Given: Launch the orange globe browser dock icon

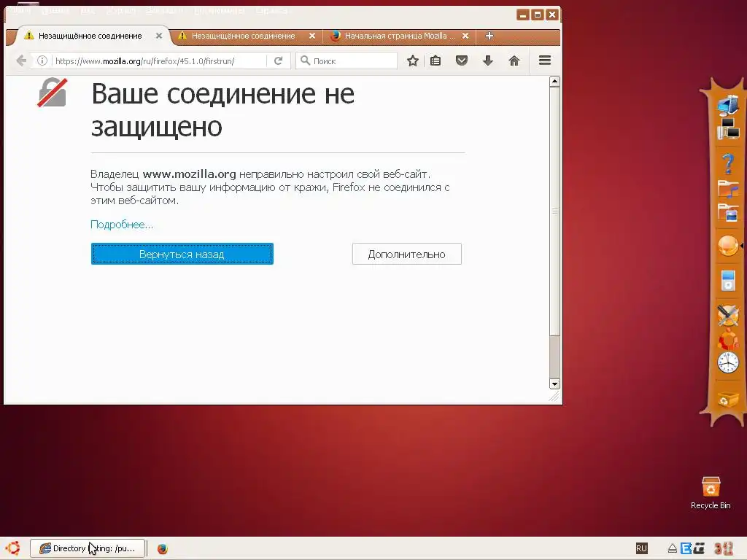Looking at the screenshot, I should (x=727, y=246).
